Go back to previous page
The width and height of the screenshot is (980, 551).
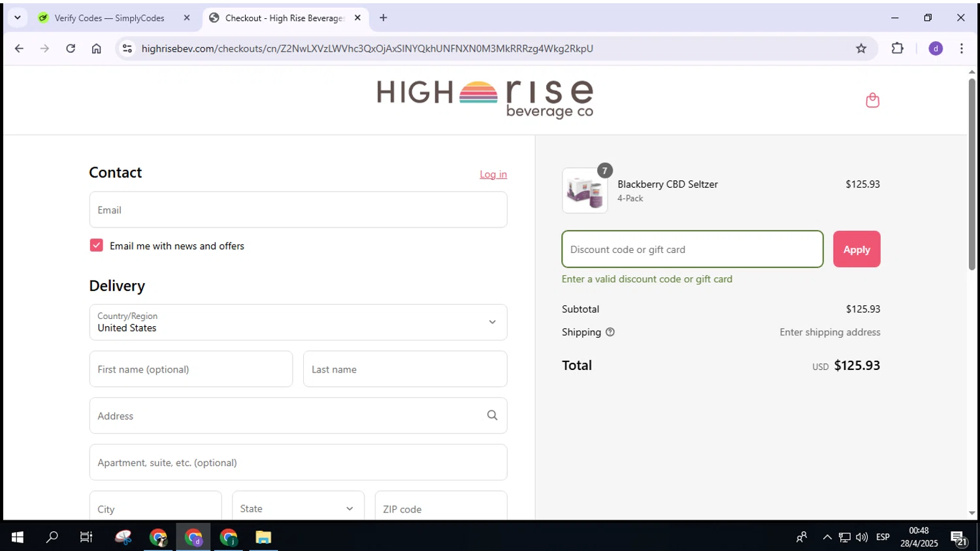[x=19, y=48]
